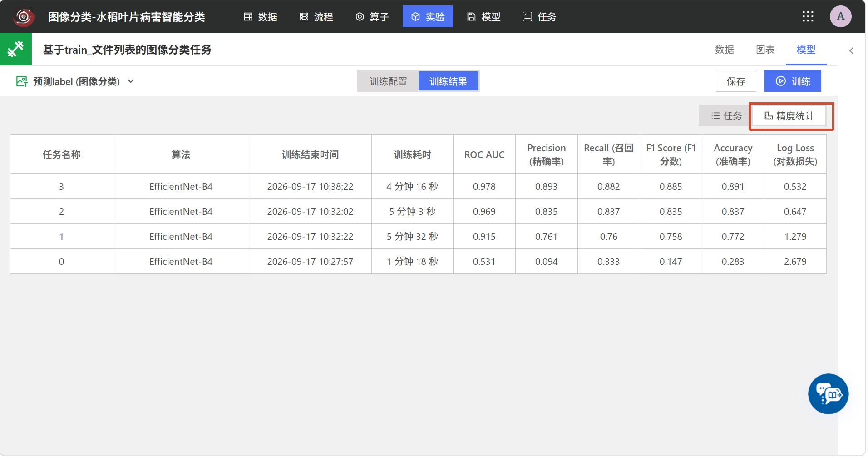Expand the 预测label (图像分类) dropdown
The width and height of the screenshot is (868, 458).
tap(76, 81)
